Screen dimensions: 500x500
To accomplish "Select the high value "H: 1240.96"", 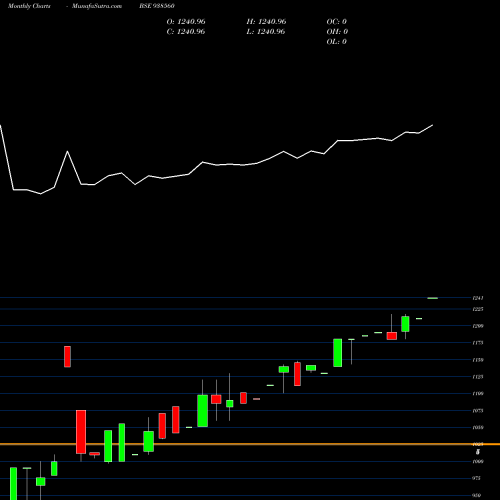I will pyautogui.click(x=266, y=22).
